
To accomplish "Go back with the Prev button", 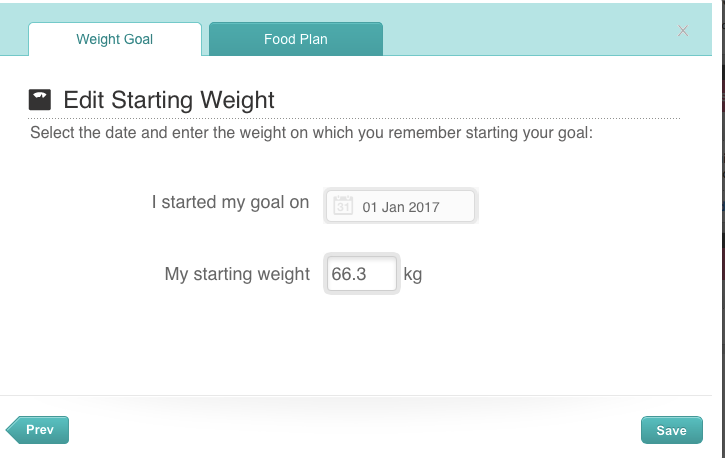I will 40,430.
